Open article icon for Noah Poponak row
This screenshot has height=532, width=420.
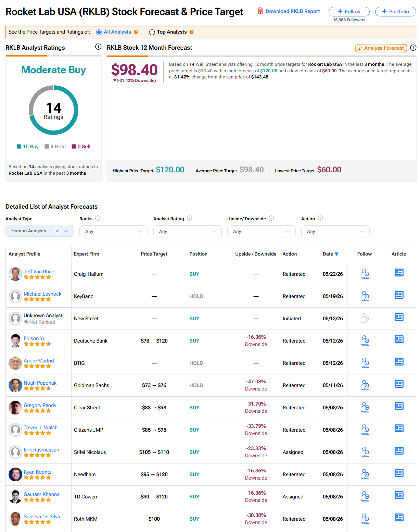pyautogui.click(x=399, y=384)
